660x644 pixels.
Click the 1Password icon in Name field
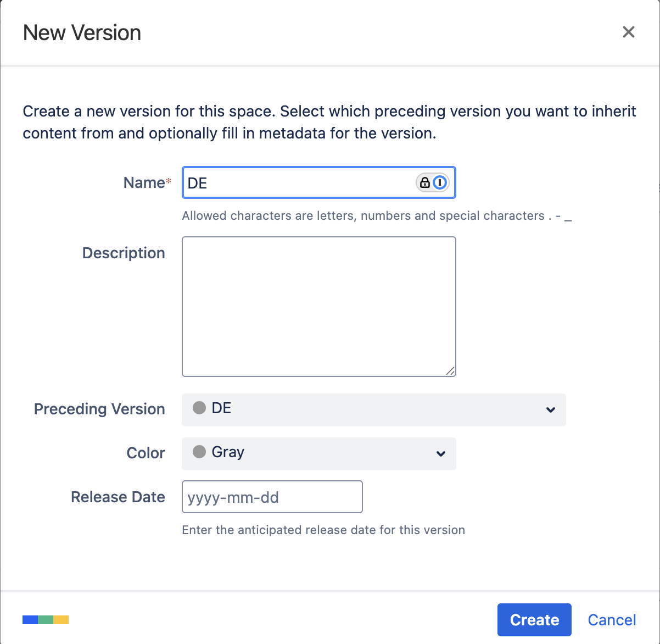tap(440, 182)
